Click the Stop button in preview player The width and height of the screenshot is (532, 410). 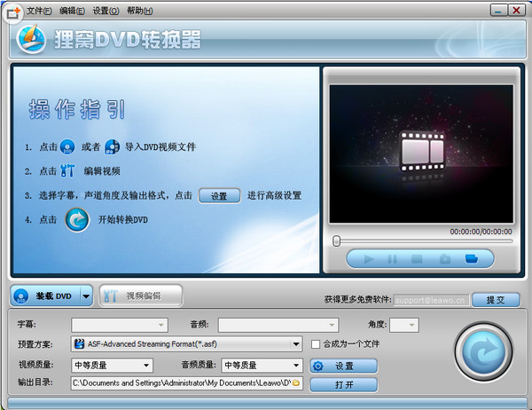[x=417, y=259]
